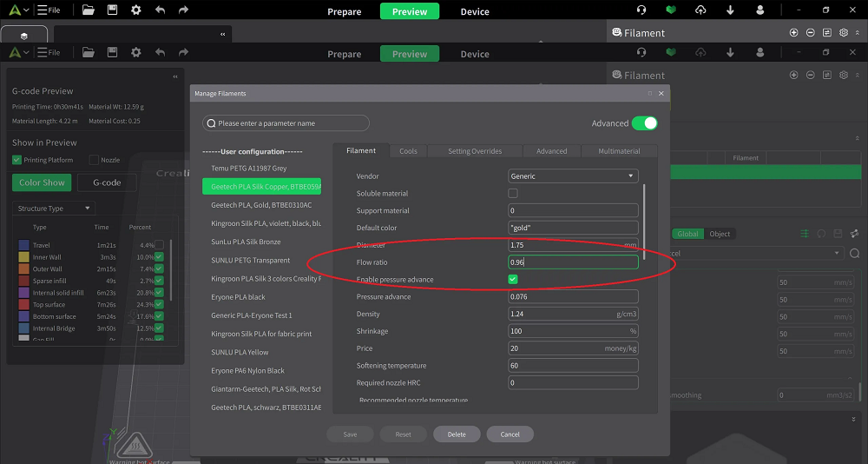Uncheck Enable pressure advance checkbox
Viewport: 868px width, 464px height.
coord(513,280)
